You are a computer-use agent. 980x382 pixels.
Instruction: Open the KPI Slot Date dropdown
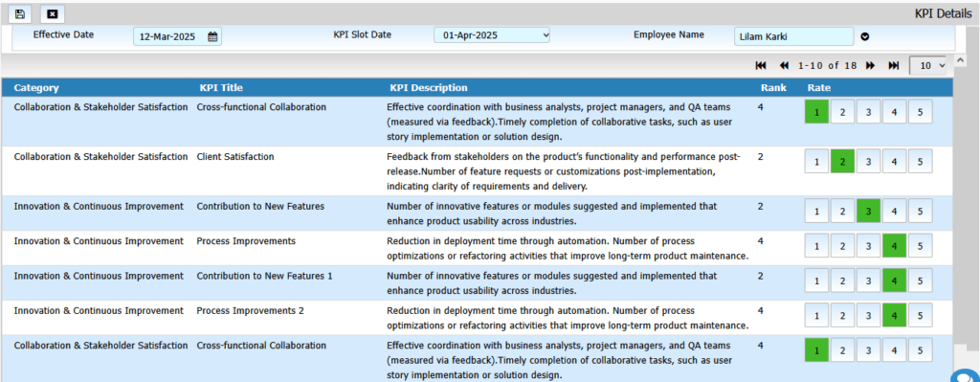(x=492, y=35)
